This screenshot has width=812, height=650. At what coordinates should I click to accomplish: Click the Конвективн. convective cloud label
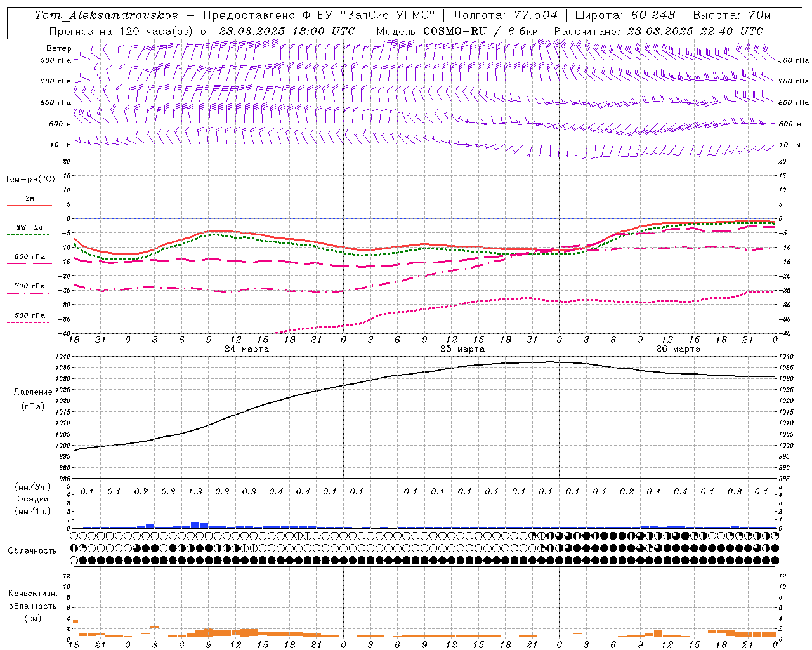32,594
